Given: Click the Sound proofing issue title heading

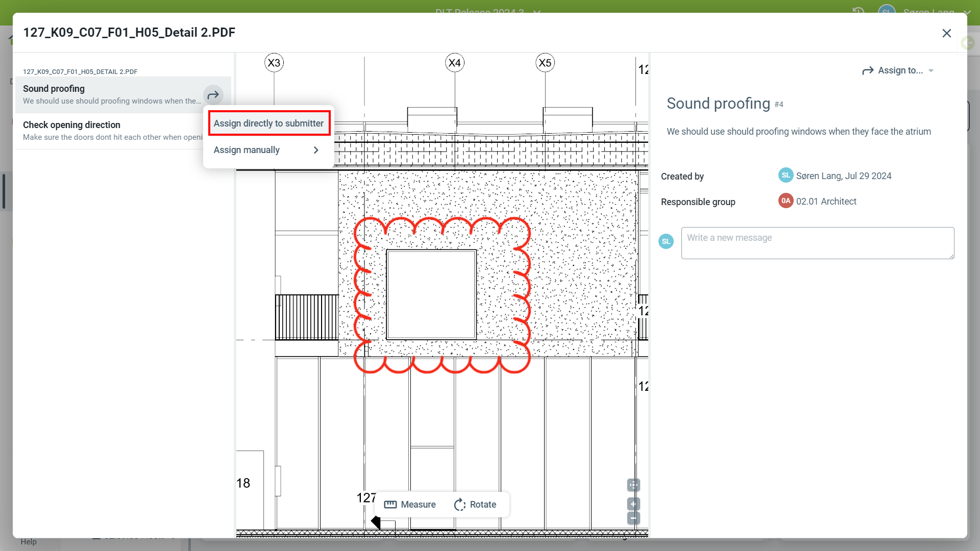Looking at the screenshot, I should pos(718,104).
